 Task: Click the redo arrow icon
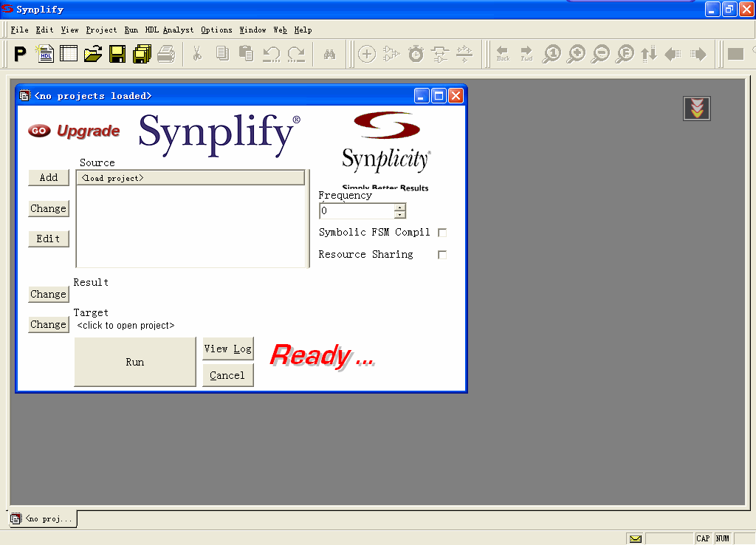296,54
